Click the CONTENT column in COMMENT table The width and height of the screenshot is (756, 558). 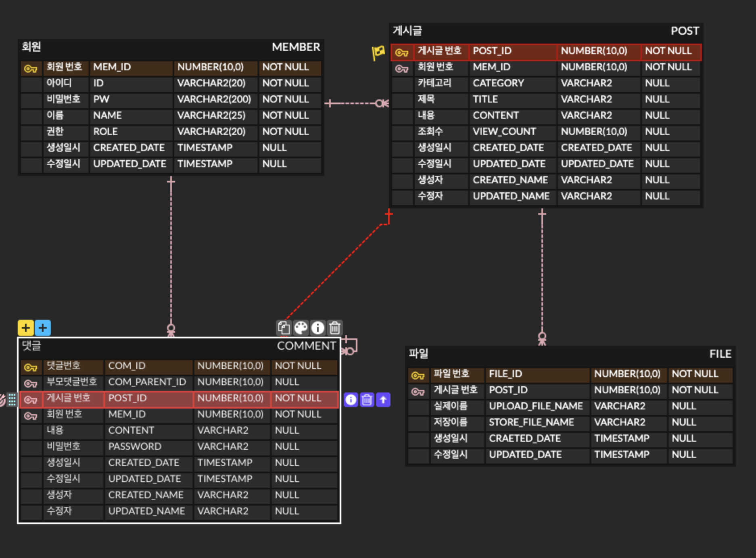pyautogui.click(x=131, y=430)
